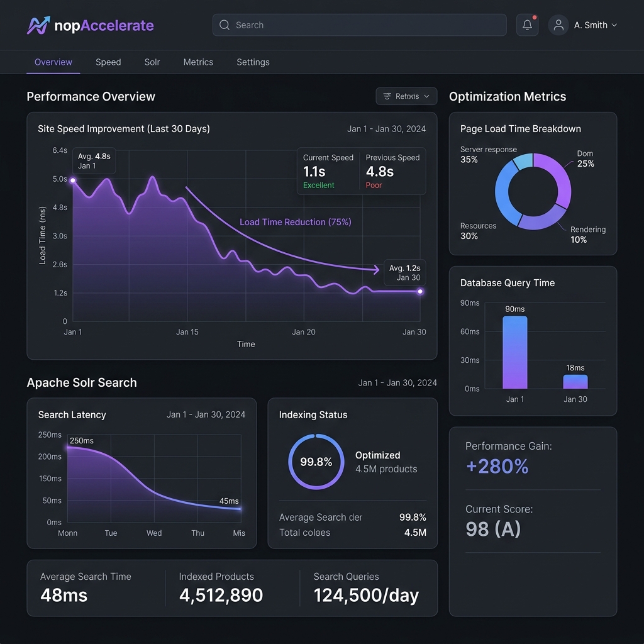
Task: Click the 124,500/day search queries value
Action: 367,595
